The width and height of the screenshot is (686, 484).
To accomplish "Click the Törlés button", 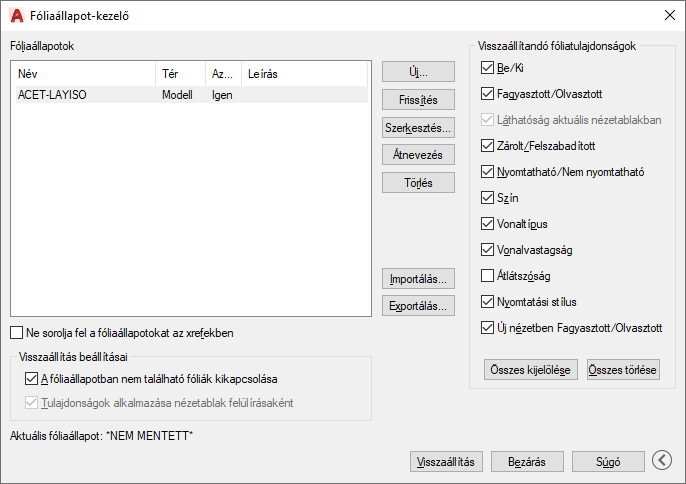I will [418, 182].
